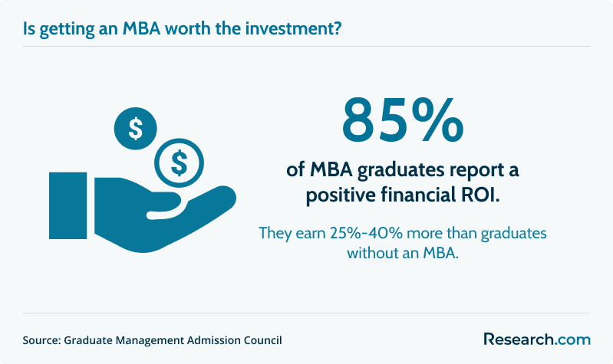
Task: Click the horizontal divider below the title
Action: point(307,47)
